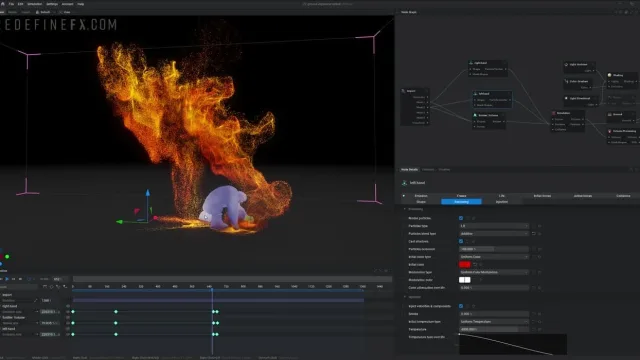Click the triangle left of Emission tab
The image size is (640, 360).
(404, 196)
